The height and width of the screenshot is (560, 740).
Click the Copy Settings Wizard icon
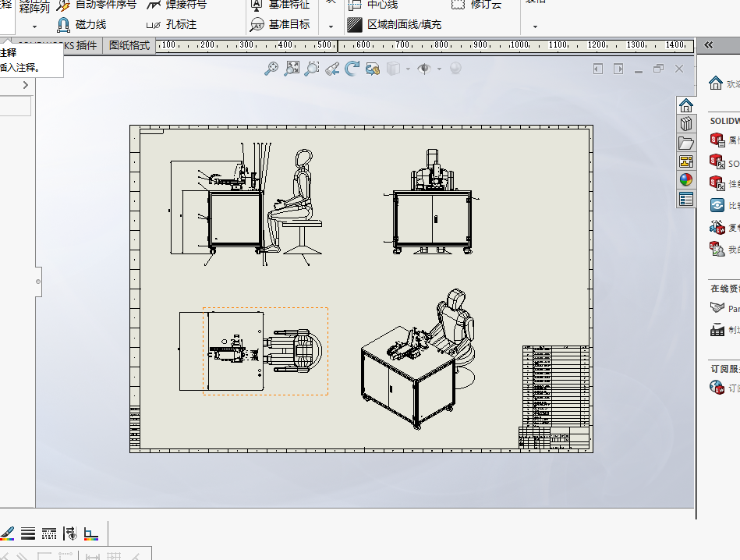717,227
